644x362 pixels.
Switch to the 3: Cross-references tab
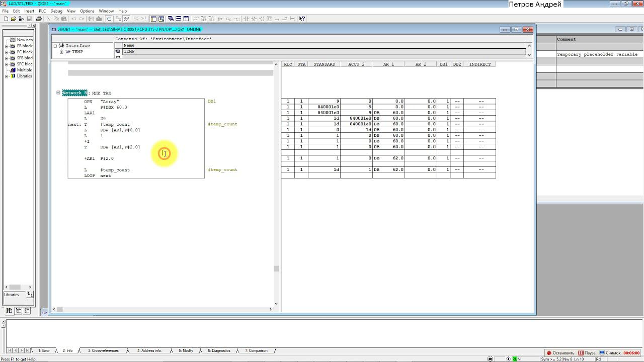pos(103,350)
